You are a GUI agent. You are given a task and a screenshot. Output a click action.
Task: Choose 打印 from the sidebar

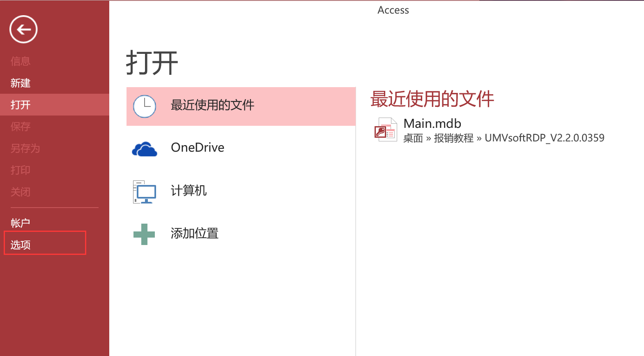click(55, 170)
